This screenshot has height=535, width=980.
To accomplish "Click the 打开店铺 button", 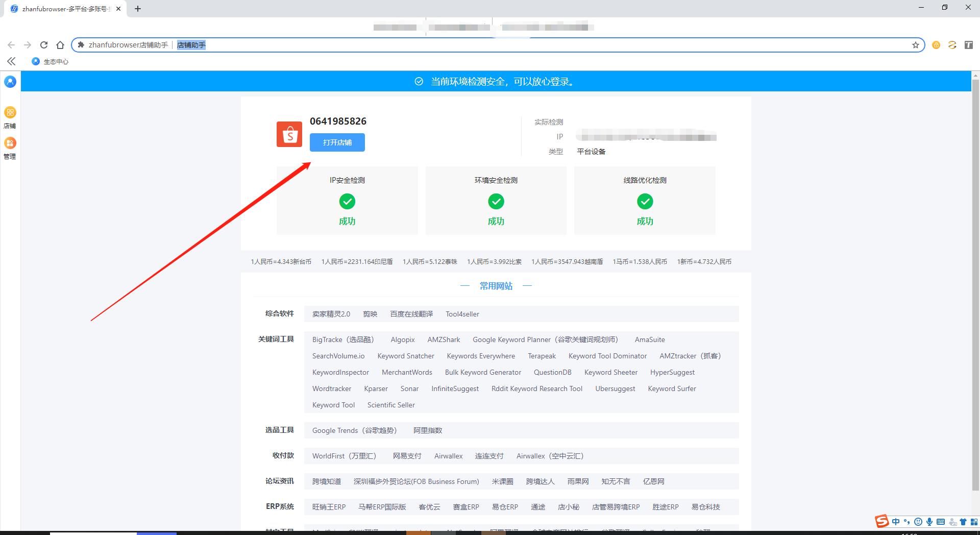I will click(337, 142).
